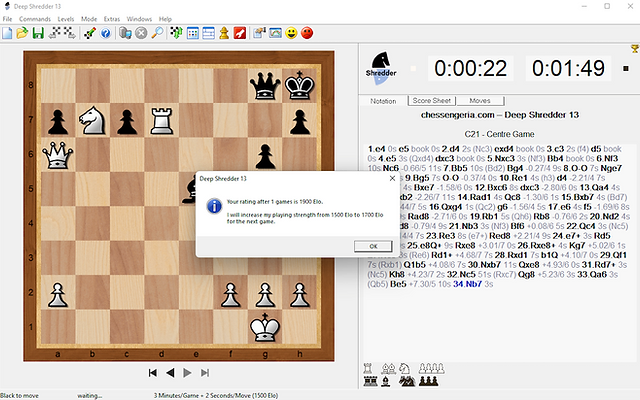Click the take back move icon with left arrow
The height and width of the screenshot is (400, 640).
pos(54,33)
